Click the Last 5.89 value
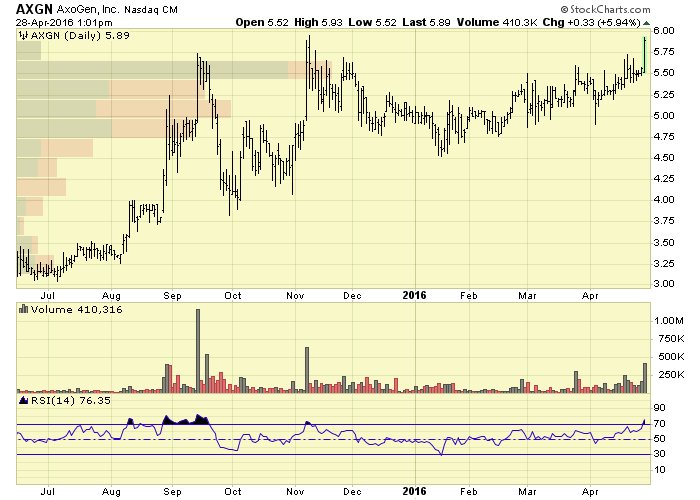Viewport: 700px width, 500px height. pyautogui.click(x=426, y=22)
